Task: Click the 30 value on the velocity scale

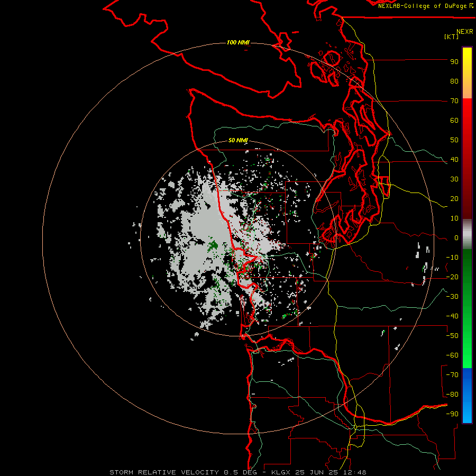Action: [x=454, y=179]
